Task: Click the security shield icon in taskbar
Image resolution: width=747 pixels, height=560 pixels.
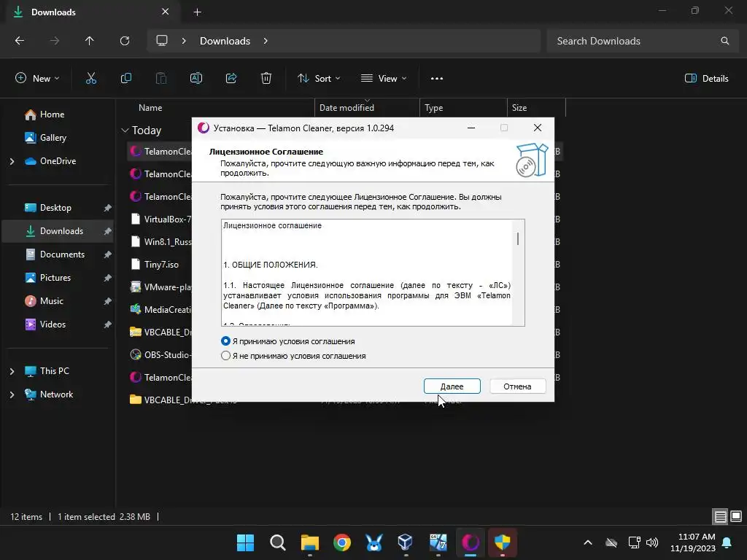Action: [x=502, y=542]
